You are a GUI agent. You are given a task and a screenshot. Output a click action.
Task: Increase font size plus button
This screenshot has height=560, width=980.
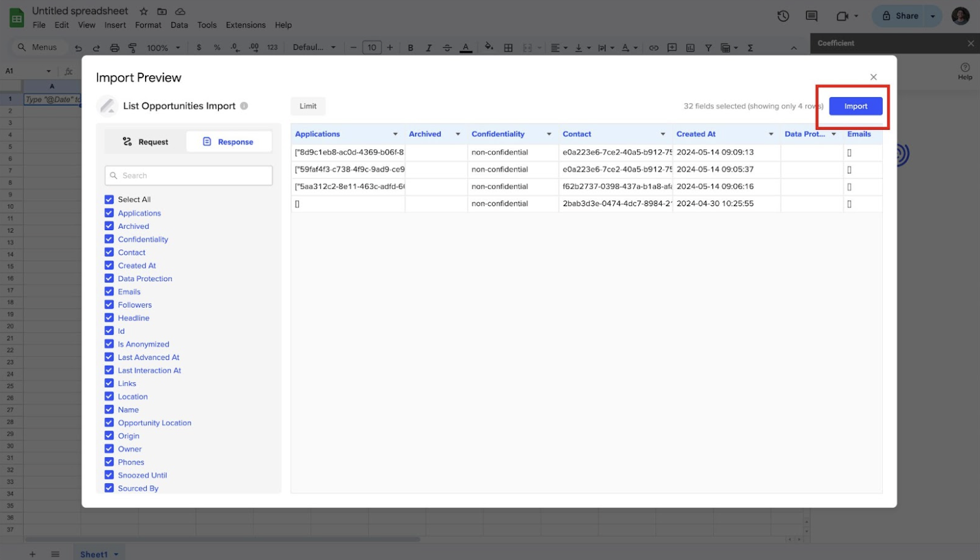tap(390, 48)
